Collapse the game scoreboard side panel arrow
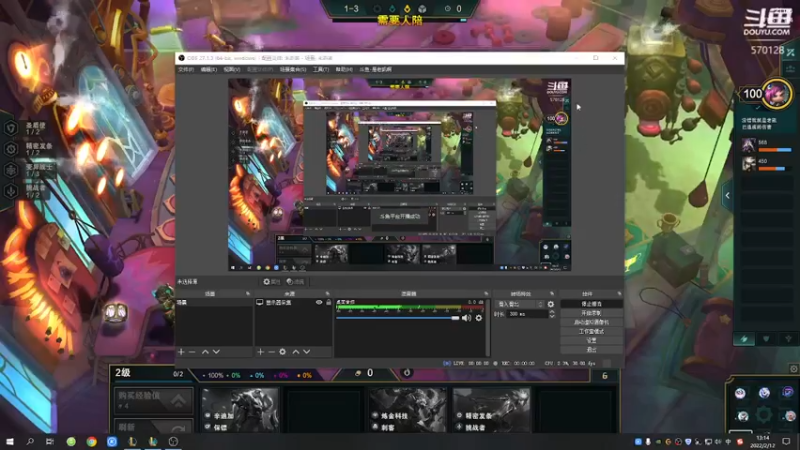800x450 pixels. (x=728, y=195)
